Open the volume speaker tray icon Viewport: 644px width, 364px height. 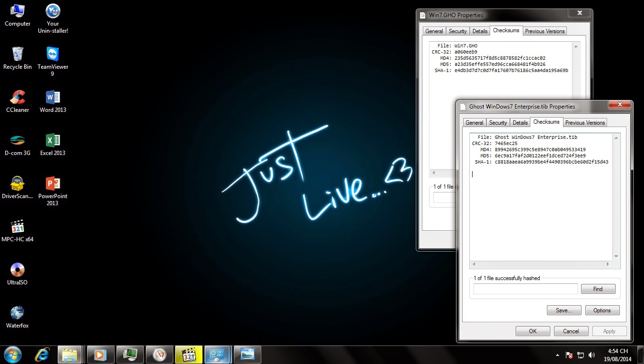591,355
